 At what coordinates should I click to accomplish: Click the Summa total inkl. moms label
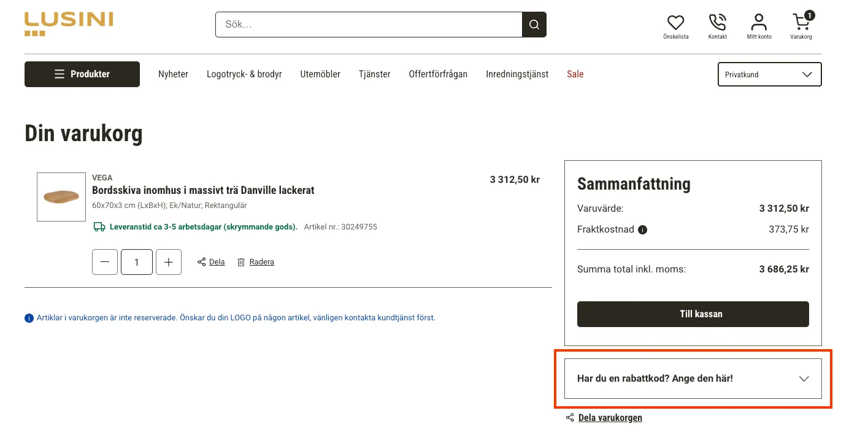(631, 269)
